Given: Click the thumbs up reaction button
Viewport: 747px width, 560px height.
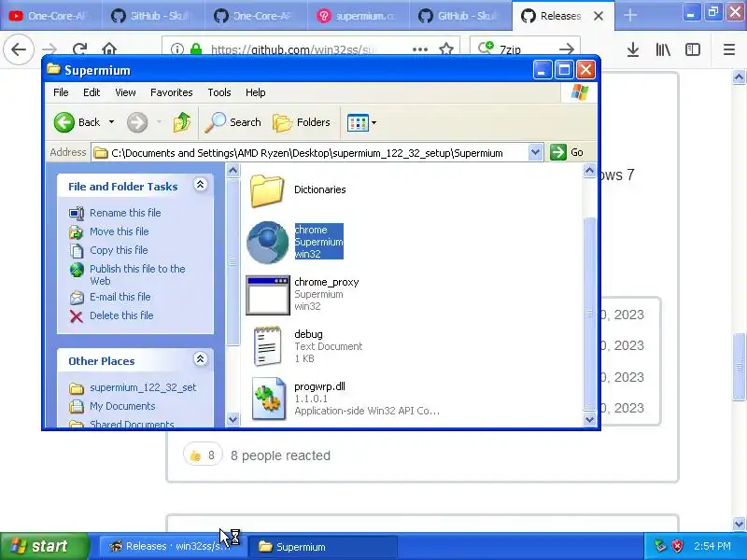Looking at the screenshot, I should [203, 455].
